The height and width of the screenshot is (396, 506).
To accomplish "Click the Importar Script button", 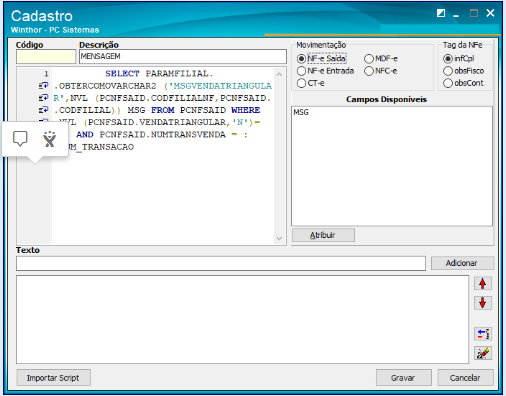I will [53, 378].
